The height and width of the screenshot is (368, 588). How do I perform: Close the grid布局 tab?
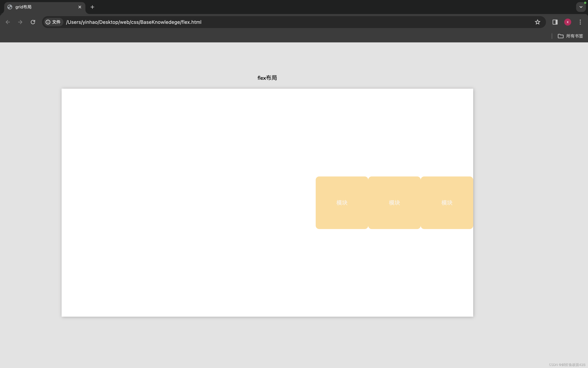point(80,7)
